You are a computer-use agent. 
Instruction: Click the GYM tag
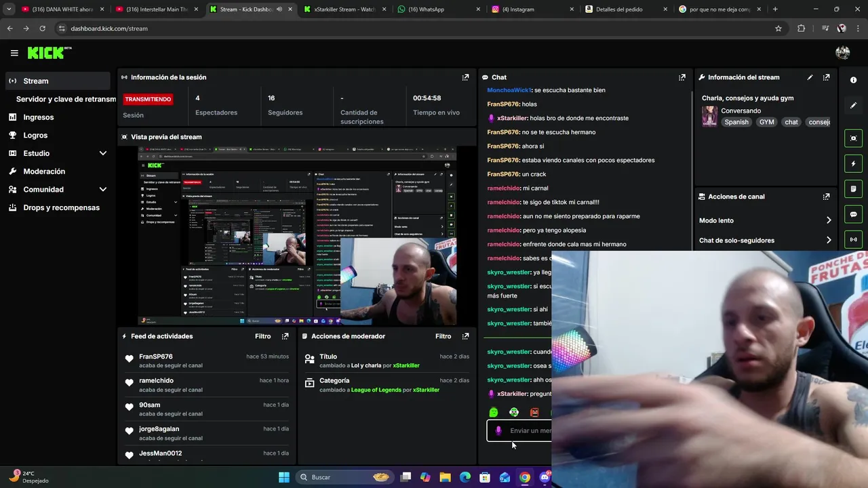766,122
